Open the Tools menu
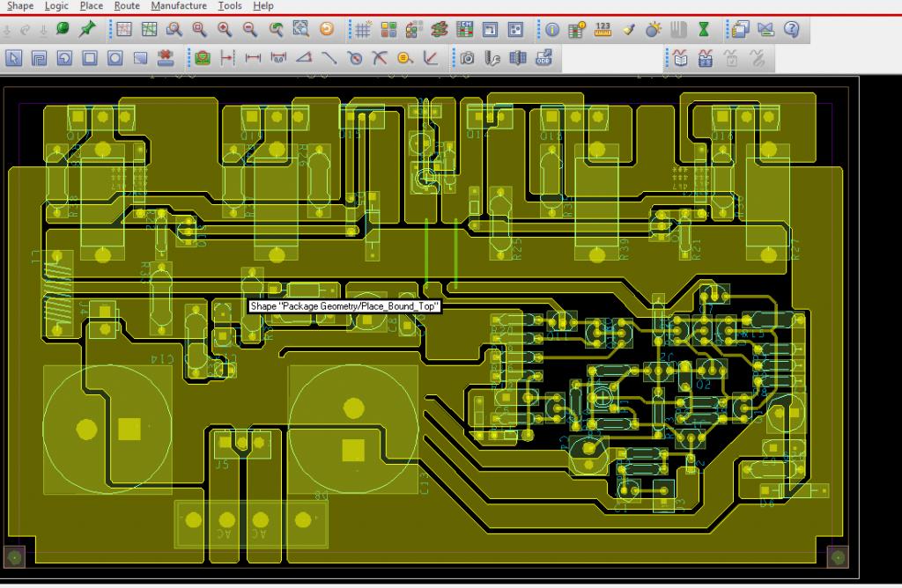This screenshot has width=902, height=588. 230,6
